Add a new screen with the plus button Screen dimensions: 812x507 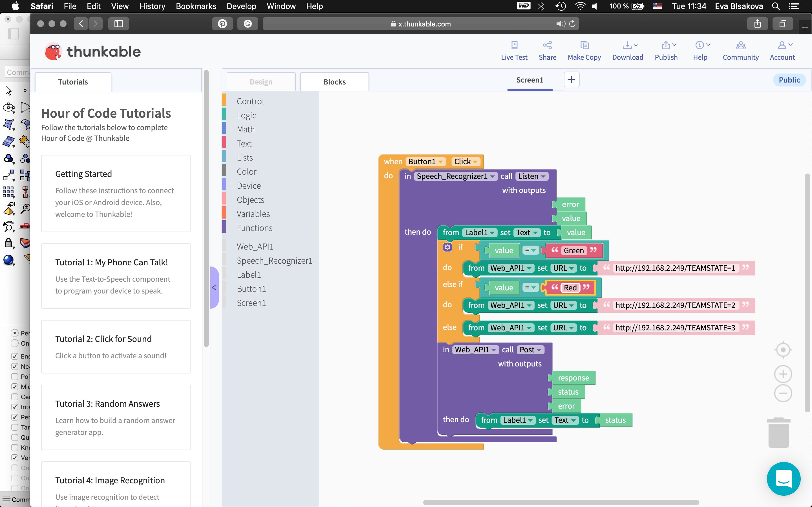click(572, 80)
